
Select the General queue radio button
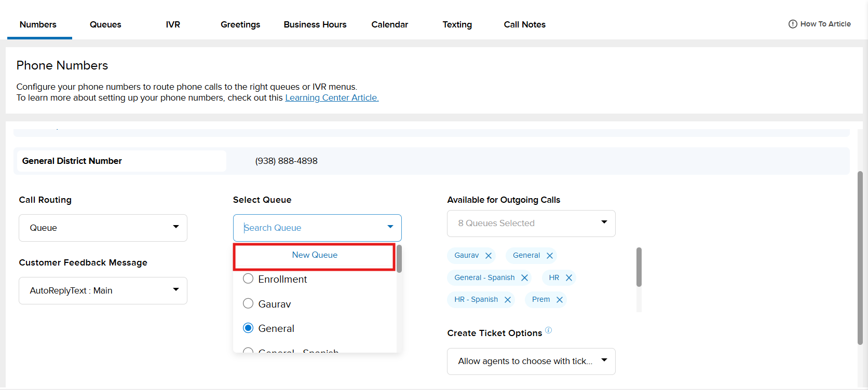tap(248, 328)
